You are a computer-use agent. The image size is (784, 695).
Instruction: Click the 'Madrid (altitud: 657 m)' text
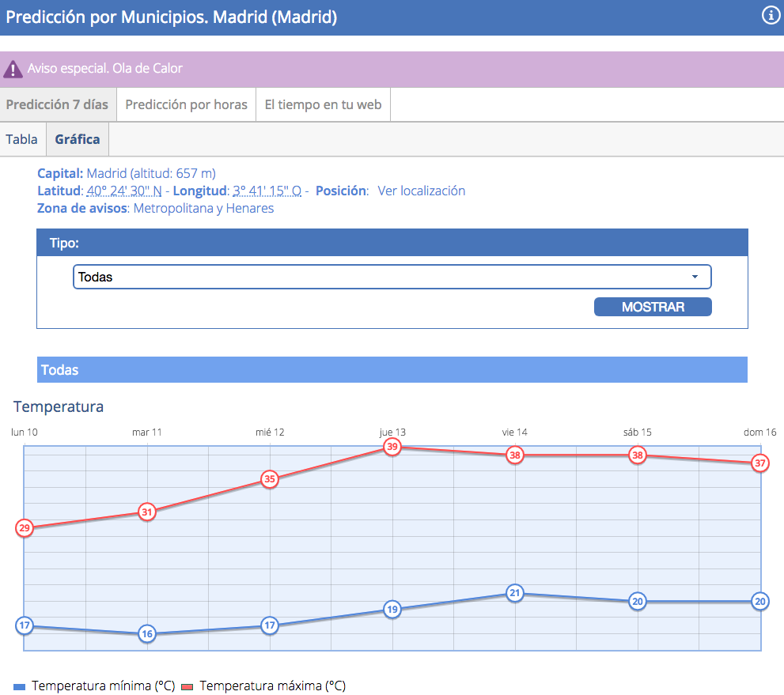(151, 173)
